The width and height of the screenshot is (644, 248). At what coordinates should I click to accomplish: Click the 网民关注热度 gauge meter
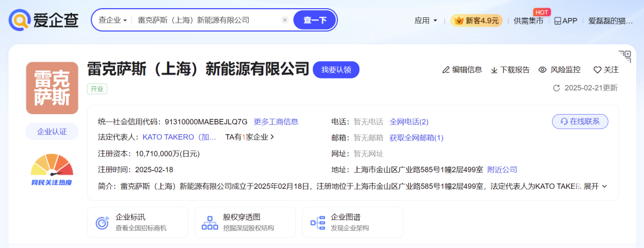(x=51, y=167)
